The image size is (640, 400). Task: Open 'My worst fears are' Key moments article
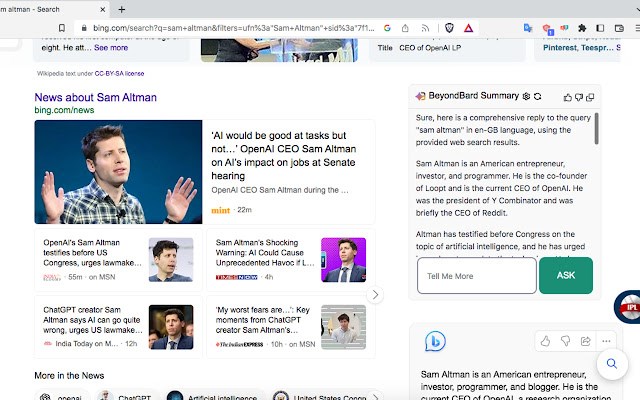[262, 320]
